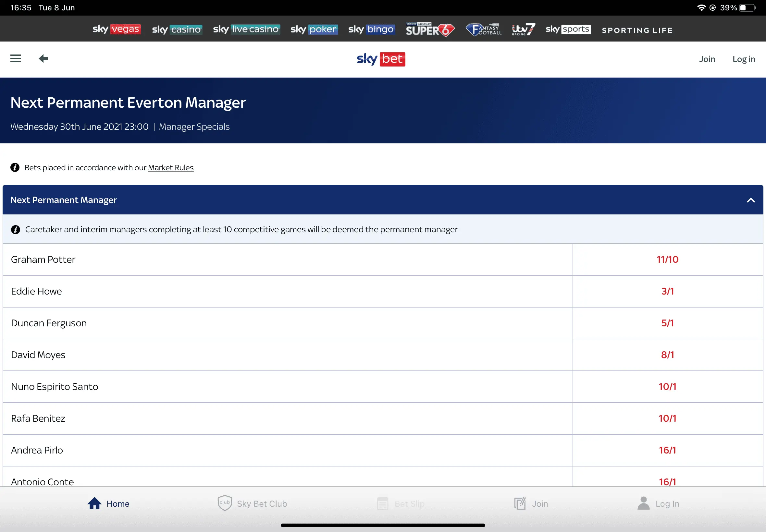This screenshot has height=532, width=766.
Task: Open the Market Rules link
Action: pos(170,168)
